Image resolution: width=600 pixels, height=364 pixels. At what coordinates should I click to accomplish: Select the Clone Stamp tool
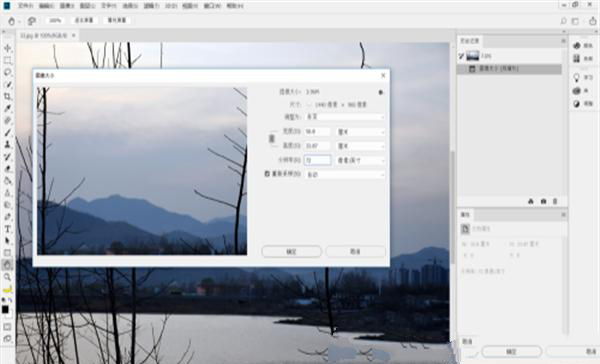pos(7,145)
